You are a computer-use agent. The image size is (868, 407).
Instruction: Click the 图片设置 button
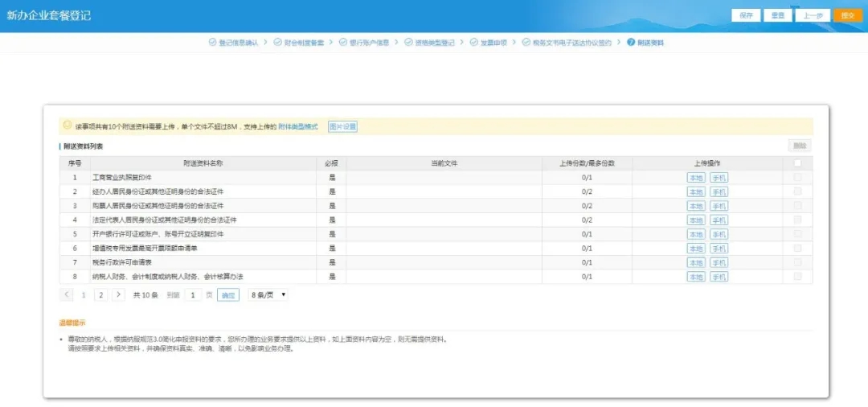pyautogui.click(x=342, y=127)
